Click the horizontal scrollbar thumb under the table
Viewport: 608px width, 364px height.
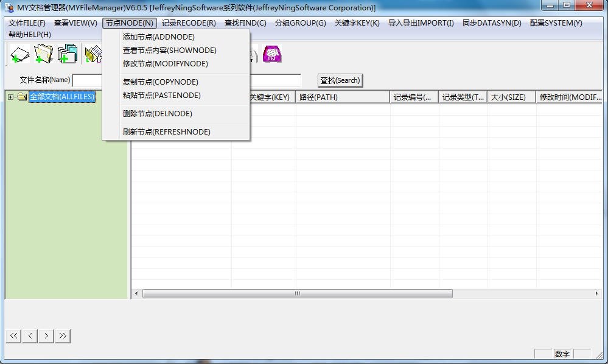click(x=297, y=293)
